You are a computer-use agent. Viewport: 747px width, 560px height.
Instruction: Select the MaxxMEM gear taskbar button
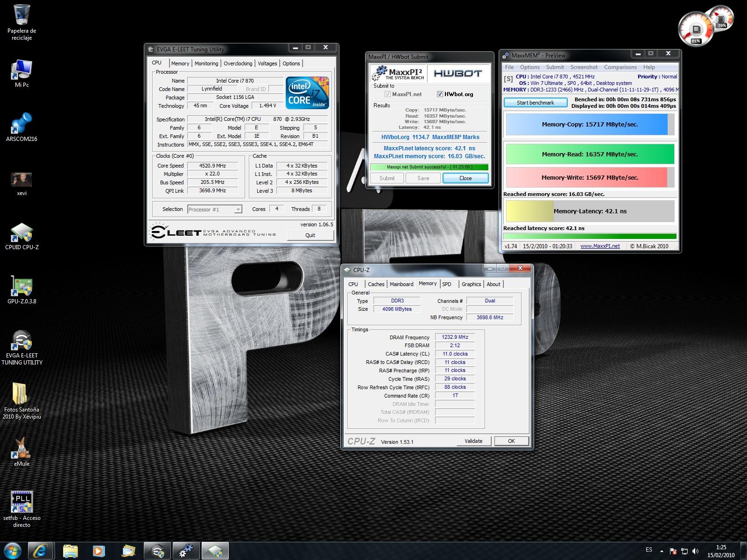coord(186,551)
